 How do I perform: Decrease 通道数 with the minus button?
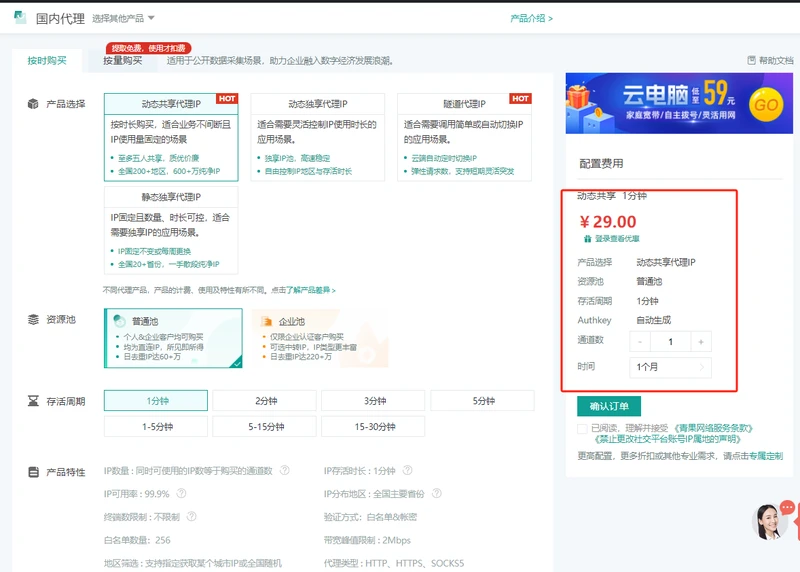tap(640, 342)
